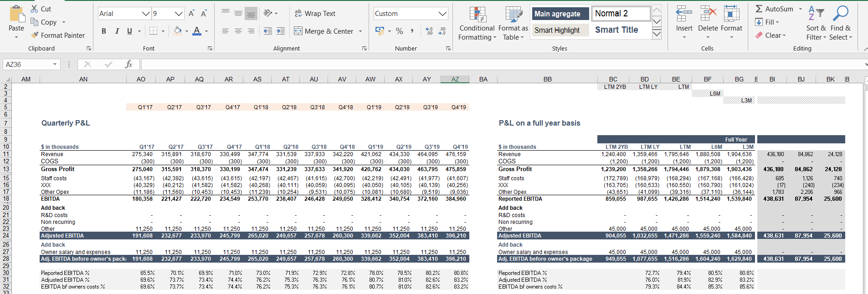Select row header 24
Image resolution: width=868 pixels, height=294 pixels.
6,236
